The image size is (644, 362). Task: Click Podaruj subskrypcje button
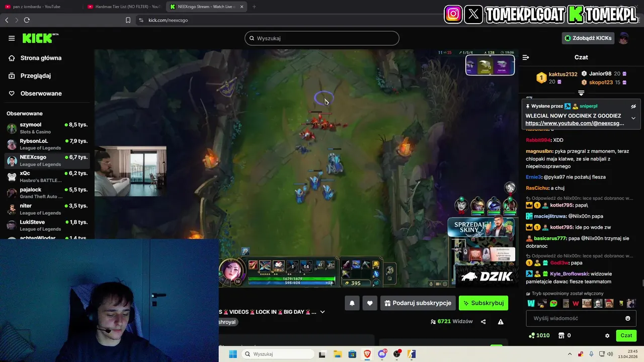pos(418,303)
